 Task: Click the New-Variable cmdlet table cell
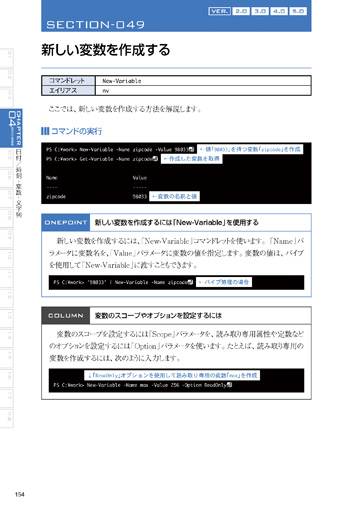[x=203, y=81]
